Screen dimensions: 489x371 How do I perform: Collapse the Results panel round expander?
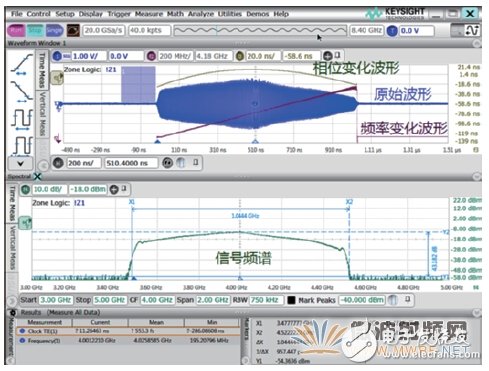point(477,312)
